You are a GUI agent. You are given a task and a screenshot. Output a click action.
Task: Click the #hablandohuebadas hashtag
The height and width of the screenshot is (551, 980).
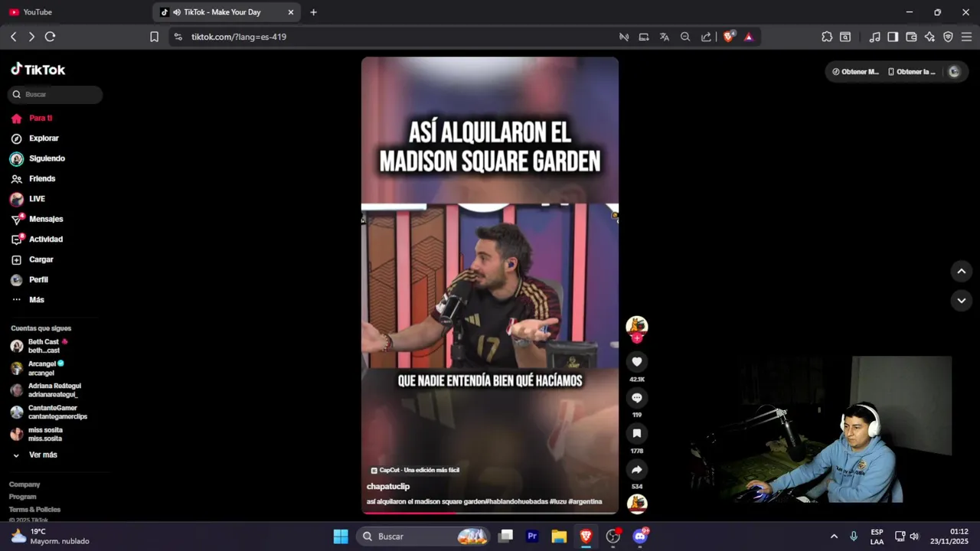516,502
